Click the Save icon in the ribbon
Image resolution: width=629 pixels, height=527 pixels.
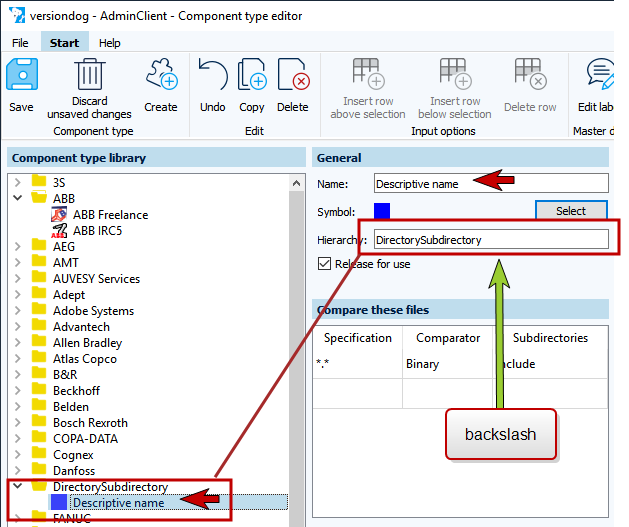click(x=21, y=76)
